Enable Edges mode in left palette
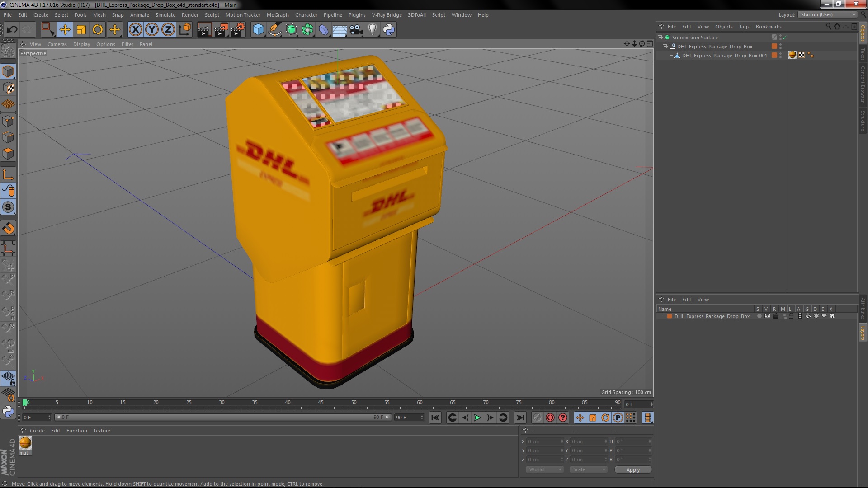 coord(8,137)
